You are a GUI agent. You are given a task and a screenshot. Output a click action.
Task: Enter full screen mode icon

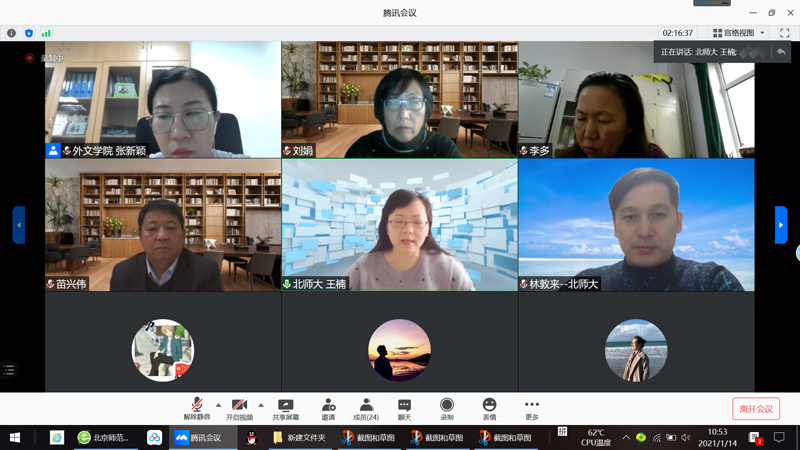(784, 33)
